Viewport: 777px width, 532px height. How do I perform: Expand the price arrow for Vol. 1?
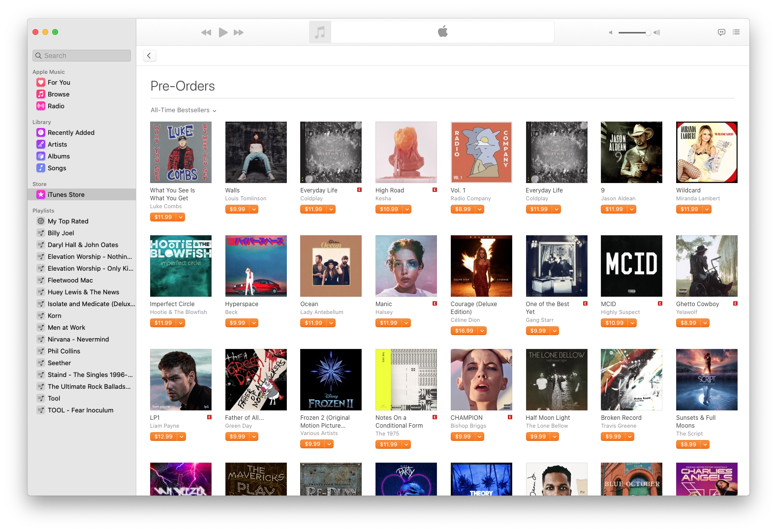click(480, 210)
